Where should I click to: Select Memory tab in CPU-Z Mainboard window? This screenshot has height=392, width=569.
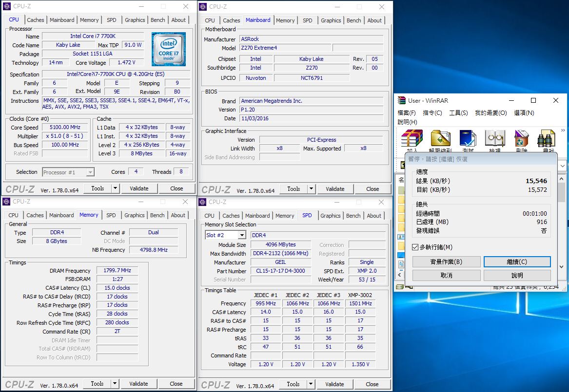tap(285, 20)
